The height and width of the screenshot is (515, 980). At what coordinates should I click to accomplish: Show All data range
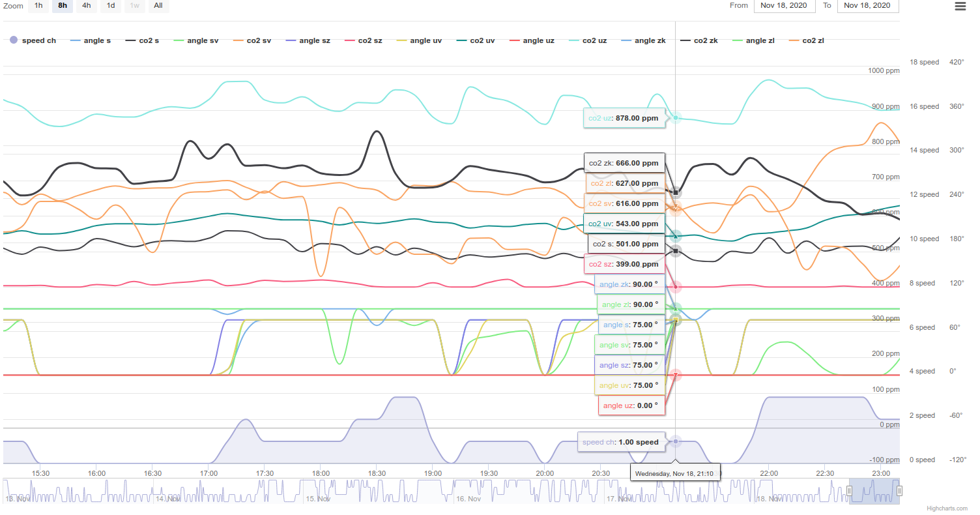tap(158, 6)
